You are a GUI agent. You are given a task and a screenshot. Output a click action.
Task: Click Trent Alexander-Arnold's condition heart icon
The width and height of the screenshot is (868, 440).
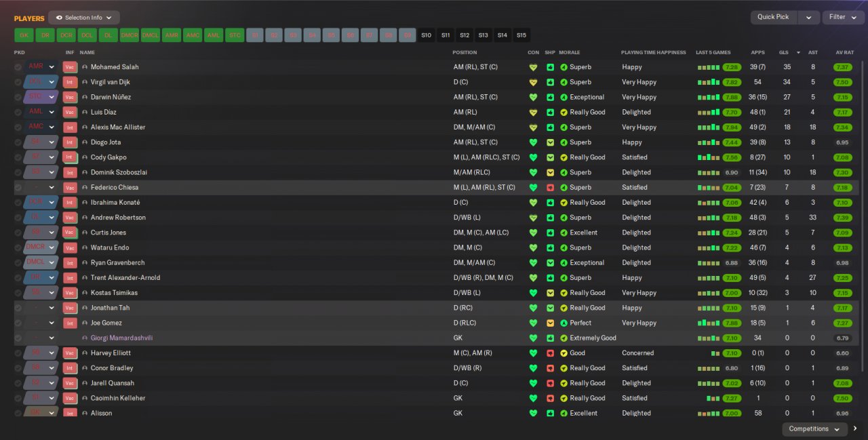click(x=533, y=278)
